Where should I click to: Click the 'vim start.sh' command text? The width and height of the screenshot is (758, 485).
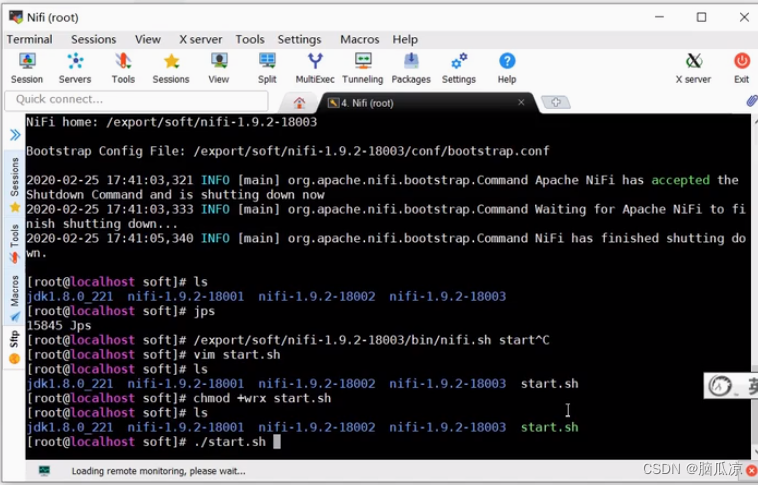tap(237, 354)
